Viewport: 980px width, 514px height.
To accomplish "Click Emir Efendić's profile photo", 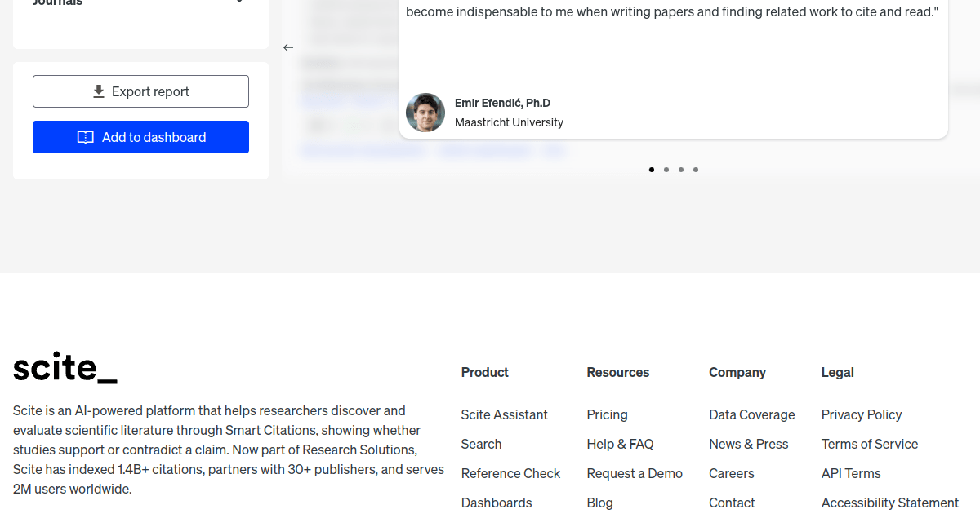I will [425, 113].
